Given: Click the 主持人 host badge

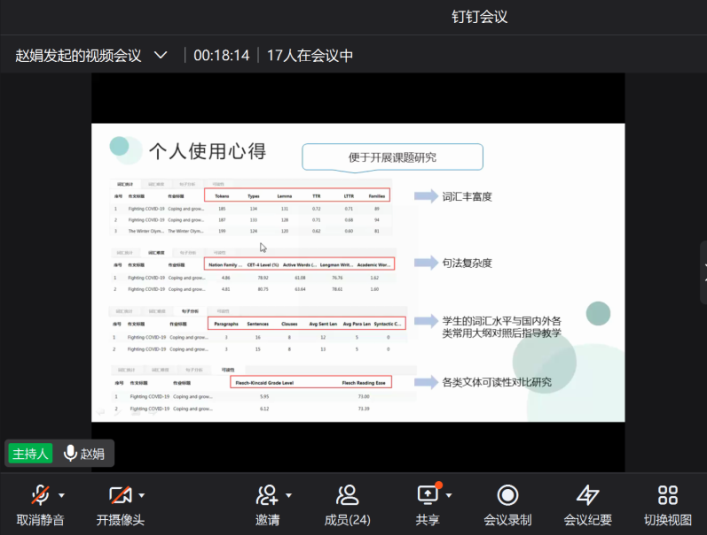Looking at the screenshot, I should 31,453.
